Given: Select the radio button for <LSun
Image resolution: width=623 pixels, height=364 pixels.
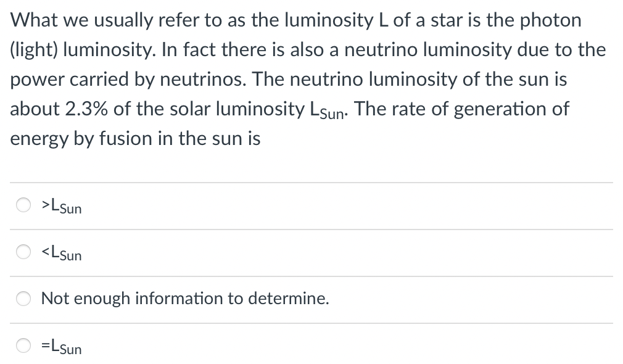Looking at the screenshot, I should click(x=23, y=252).
